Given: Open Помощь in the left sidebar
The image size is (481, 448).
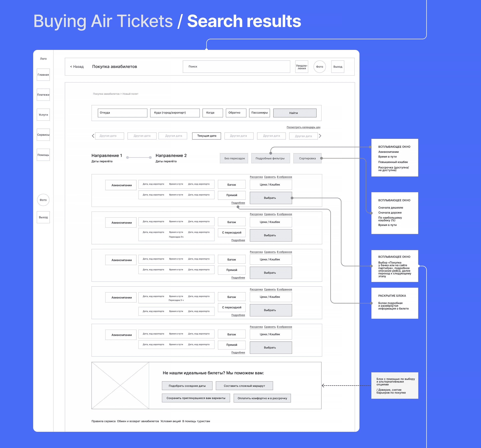Looking at the screenshot, I should pos(43,155).
